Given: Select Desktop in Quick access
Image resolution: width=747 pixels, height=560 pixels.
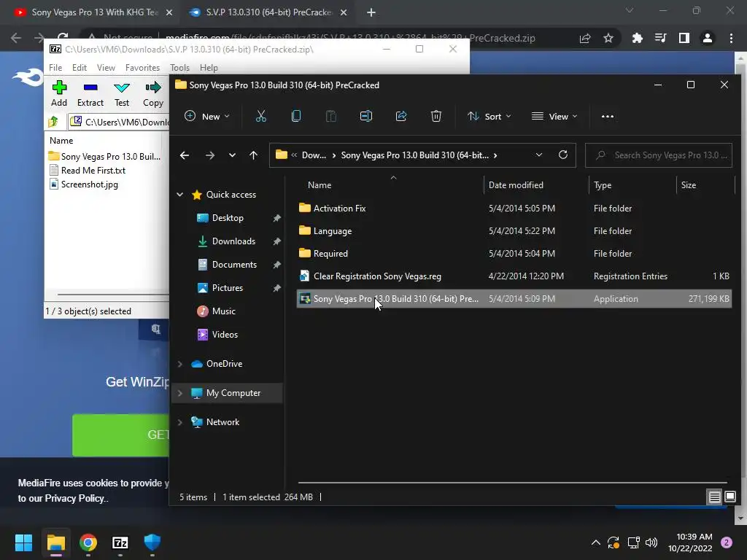Looking at the screenshot, I should 228,217.
